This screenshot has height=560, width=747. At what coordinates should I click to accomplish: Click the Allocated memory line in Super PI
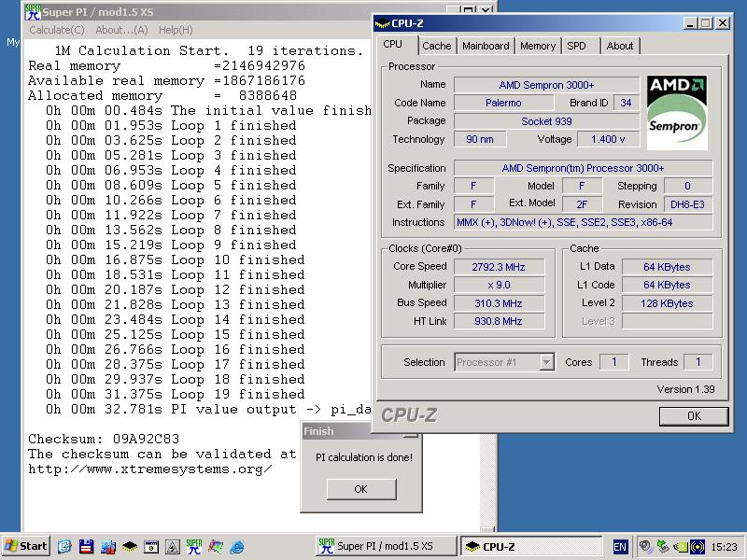162,95
